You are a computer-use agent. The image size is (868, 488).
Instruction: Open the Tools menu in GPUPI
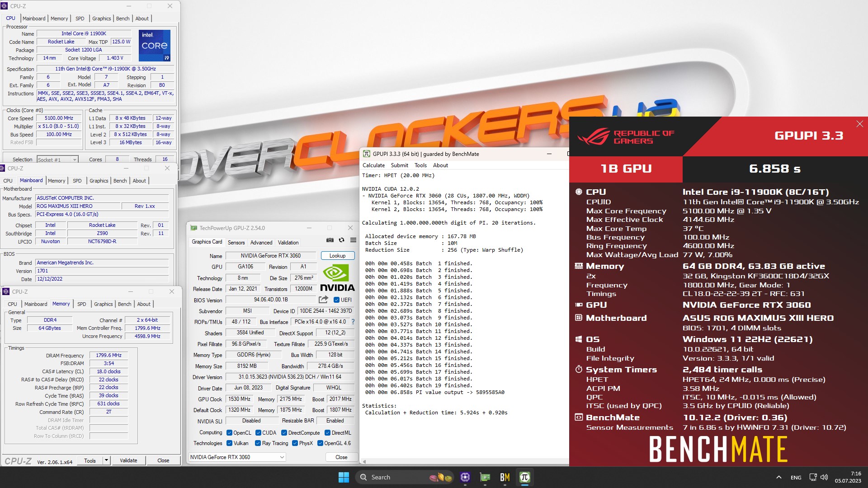click(x=420, y=165)
